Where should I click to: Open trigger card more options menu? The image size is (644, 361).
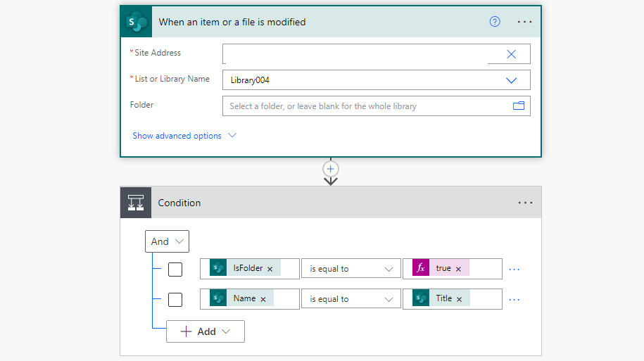(524, 22)
